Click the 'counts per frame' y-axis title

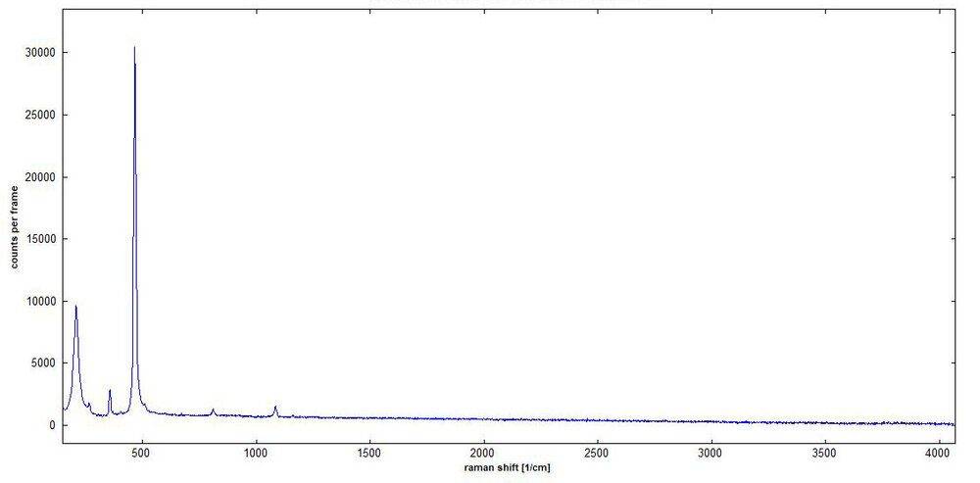click(14, 227)
